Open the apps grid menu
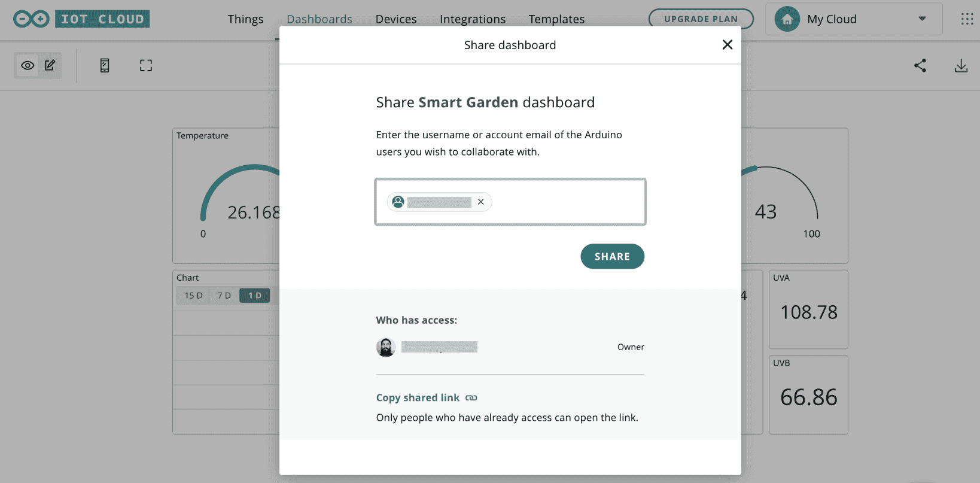The width and height of the screenshot is (980, 483). coord(967,19)
